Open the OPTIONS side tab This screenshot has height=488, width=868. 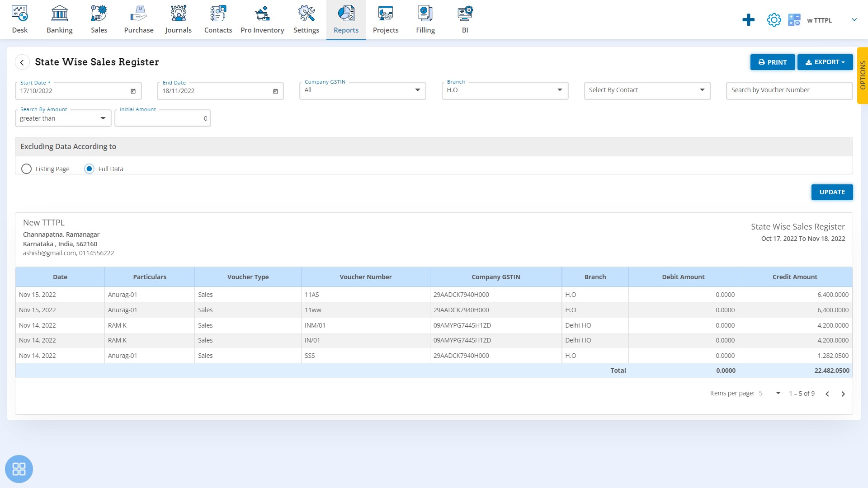(x=863, y=75)
